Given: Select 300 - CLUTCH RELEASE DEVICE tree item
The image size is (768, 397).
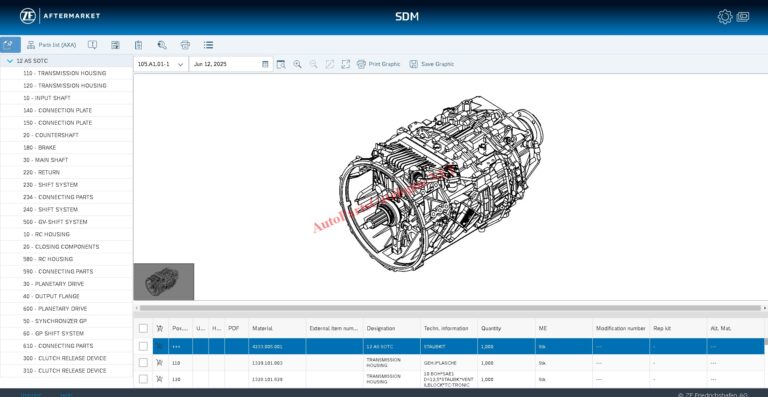Looking at the screenshot, I should pos(65,358).
